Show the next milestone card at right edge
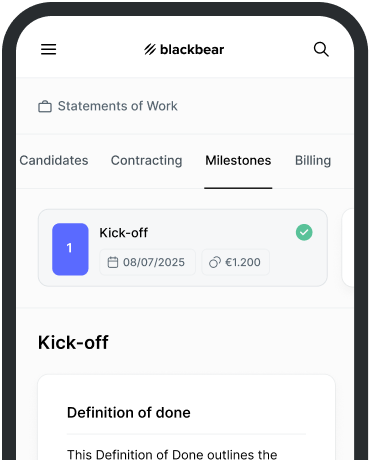The width and height of the screenshot is (370, 460). click(x=348, y=248)
